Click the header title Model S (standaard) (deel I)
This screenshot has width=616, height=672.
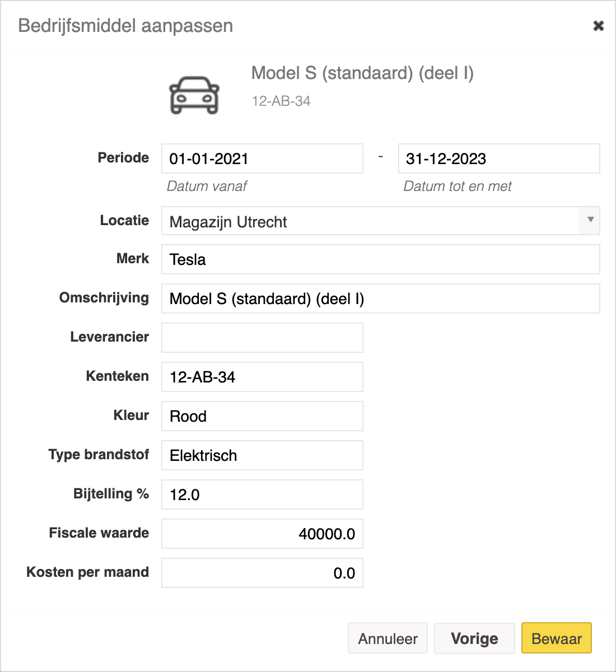[x=362, y=73]
